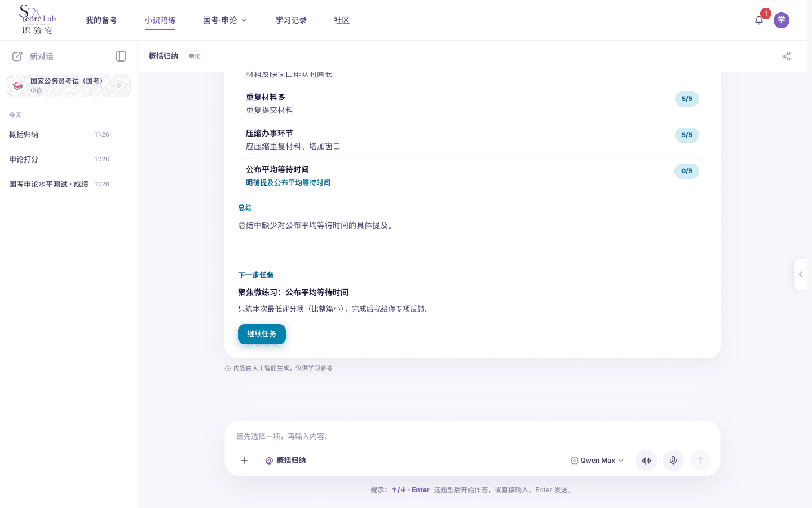Start voice waveform input mode
The width and height of the screenshot is (812, 508).
pyautogui.click(x=646, y=461)
